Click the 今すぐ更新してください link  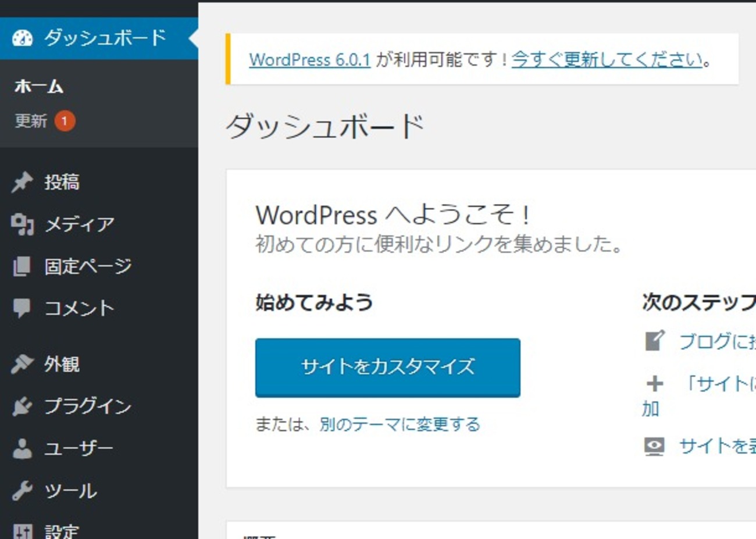(x=607, y=59)
